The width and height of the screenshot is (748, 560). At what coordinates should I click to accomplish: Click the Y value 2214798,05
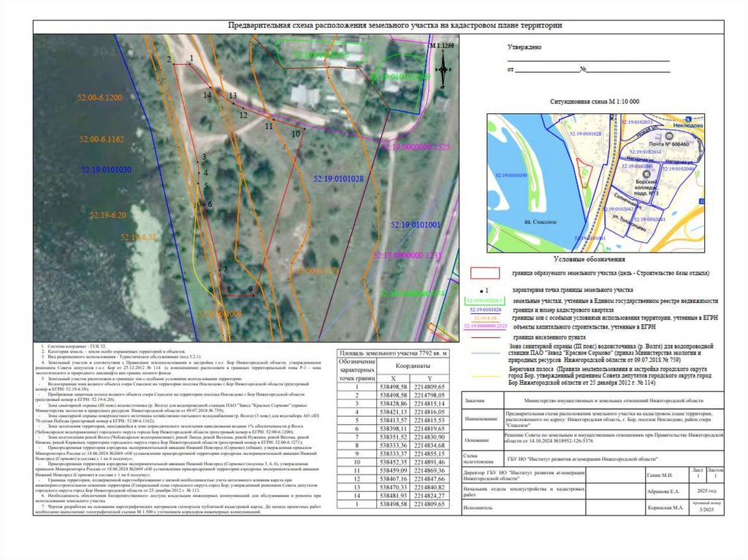tap(429, 396)
